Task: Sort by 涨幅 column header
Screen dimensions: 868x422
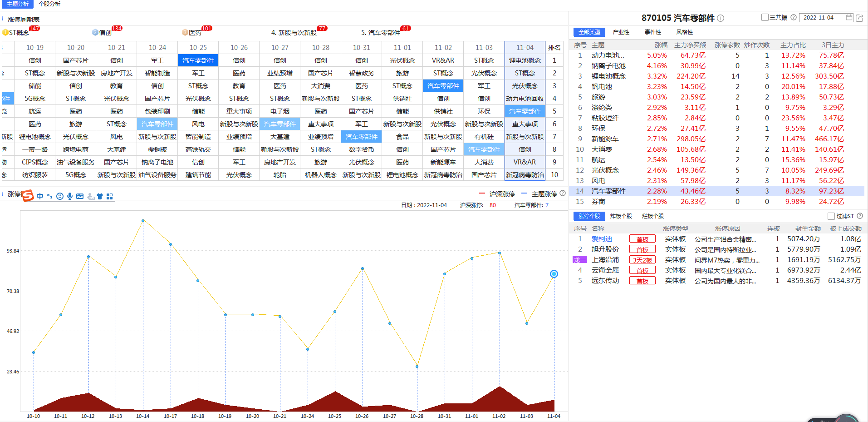Action: tap(661, 45)
